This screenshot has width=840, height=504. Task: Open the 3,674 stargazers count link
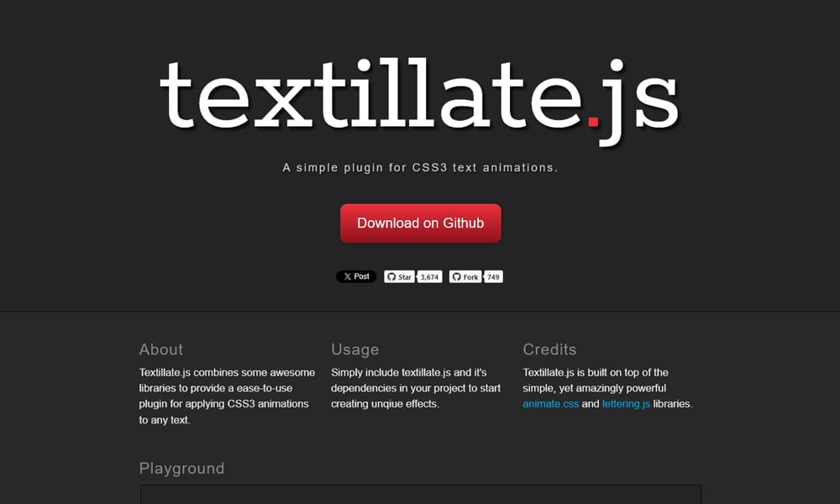coord(429,276)
